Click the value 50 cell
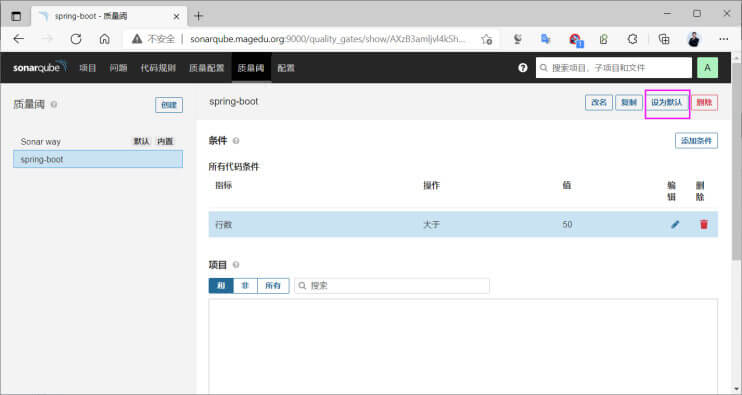Viewport: 742px width, 395px height. pyautogui.click(x=567, y=224)
